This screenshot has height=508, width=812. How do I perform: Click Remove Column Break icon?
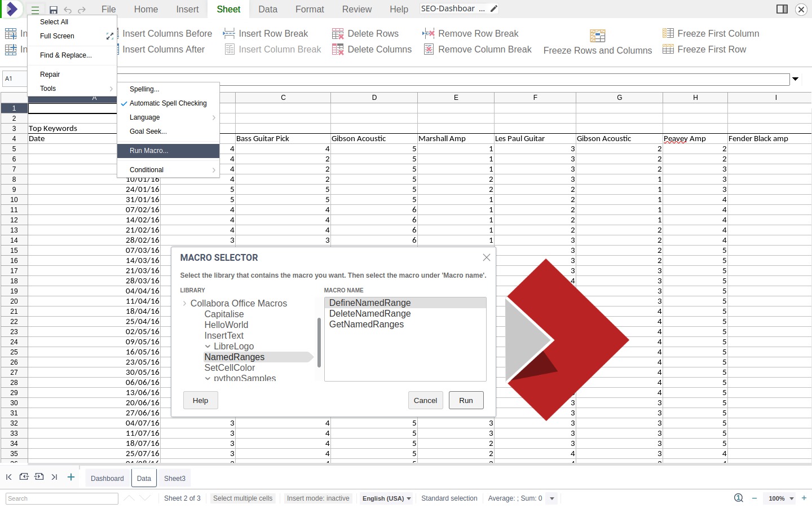429,50
